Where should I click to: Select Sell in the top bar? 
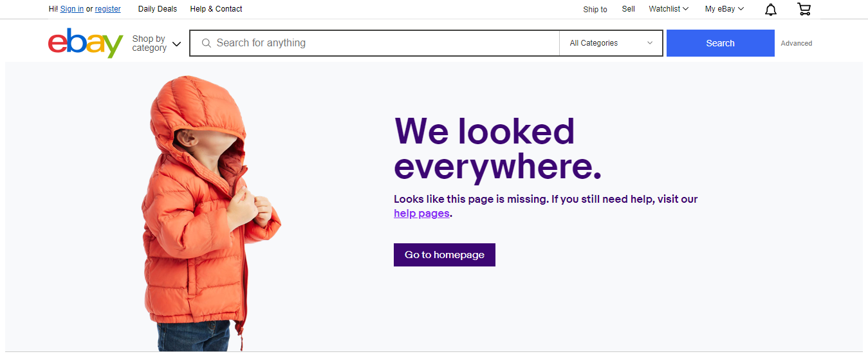629,9
